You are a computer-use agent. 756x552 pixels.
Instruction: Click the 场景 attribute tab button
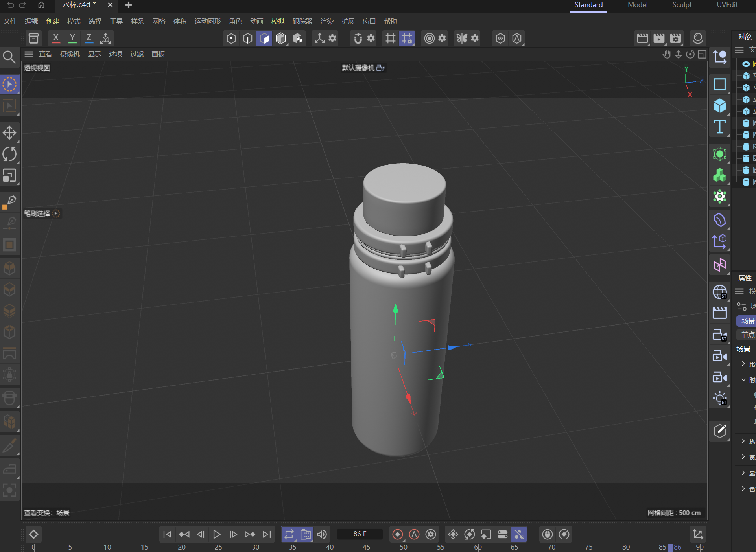(x=747, y=321)
